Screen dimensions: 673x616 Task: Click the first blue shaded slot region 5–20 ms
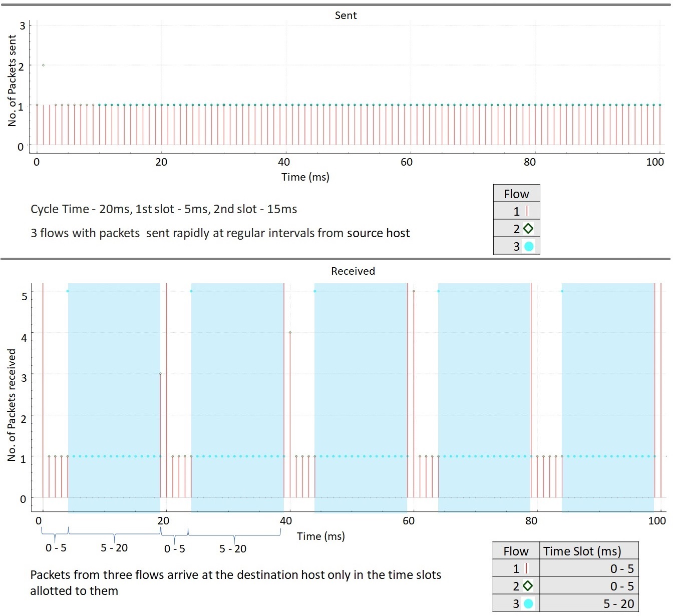[114, 398]
